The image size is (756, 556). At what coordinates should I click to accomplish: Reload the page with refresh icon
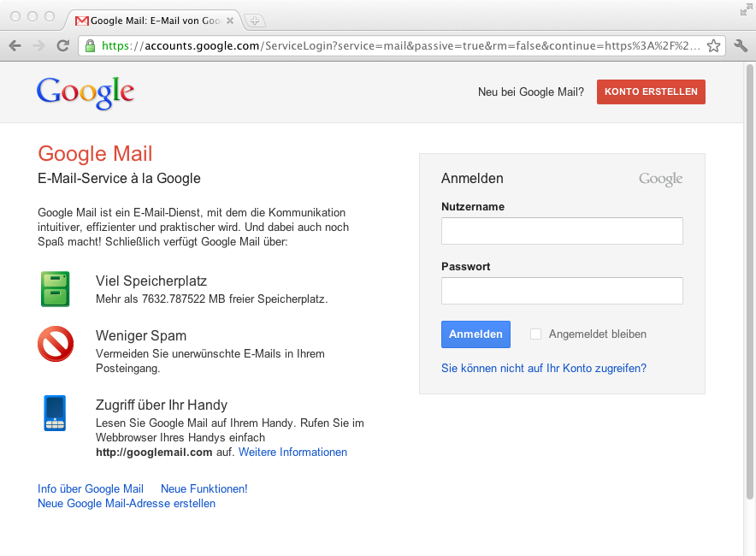pyautogui.click(x=62, y=45)
